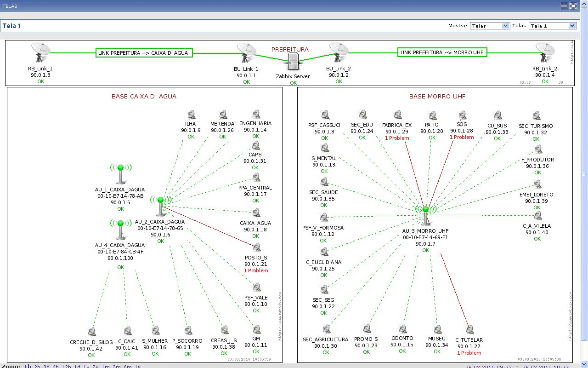Open the C_CAIC dish icon
588x368 pixels.
click(127, 331)
